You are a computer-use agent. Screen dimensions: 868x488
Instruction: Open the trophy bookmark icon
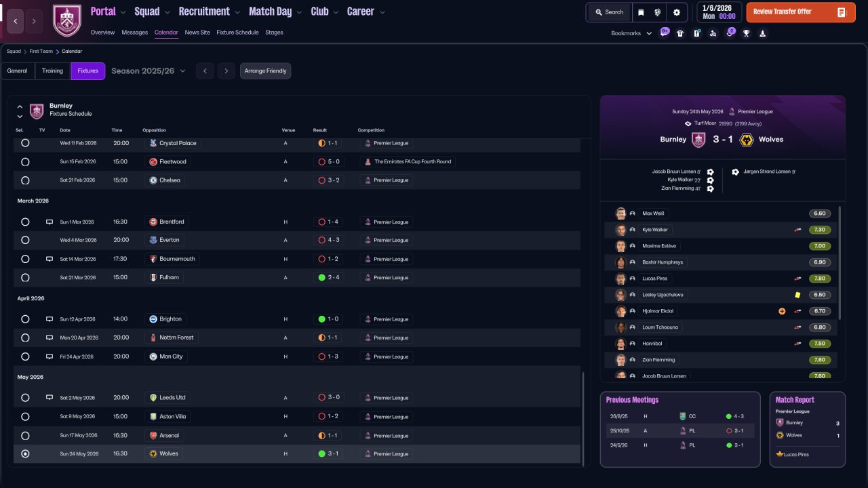pyautogui.click(x=746, y=33)
